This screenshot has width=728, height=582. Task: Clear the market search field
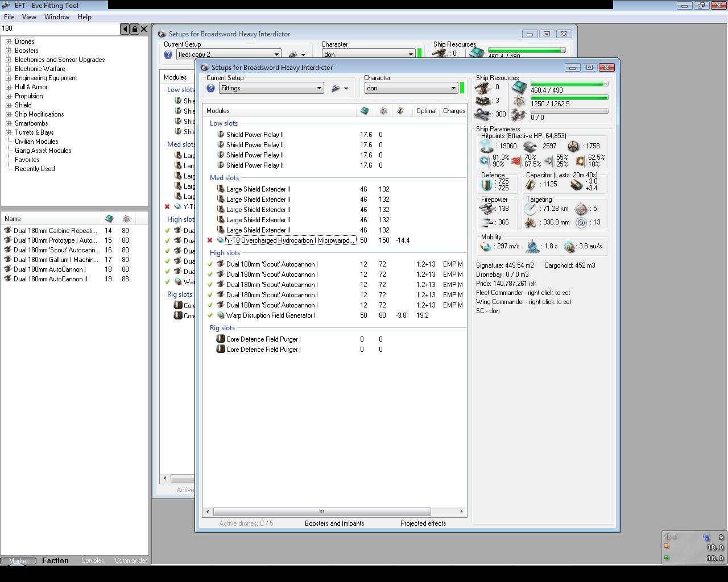pos(144,28)
